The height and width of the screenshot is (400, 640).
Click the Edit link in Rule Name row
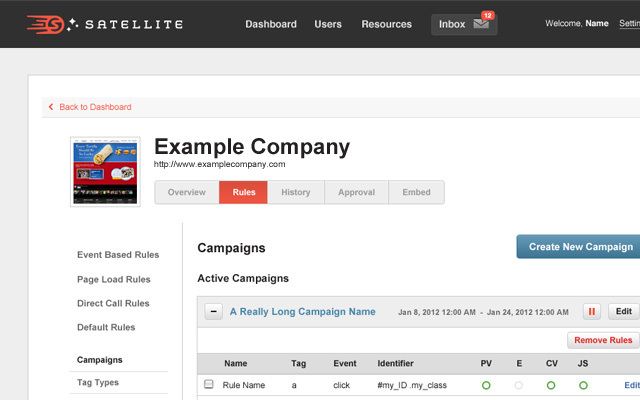[632, 385]
